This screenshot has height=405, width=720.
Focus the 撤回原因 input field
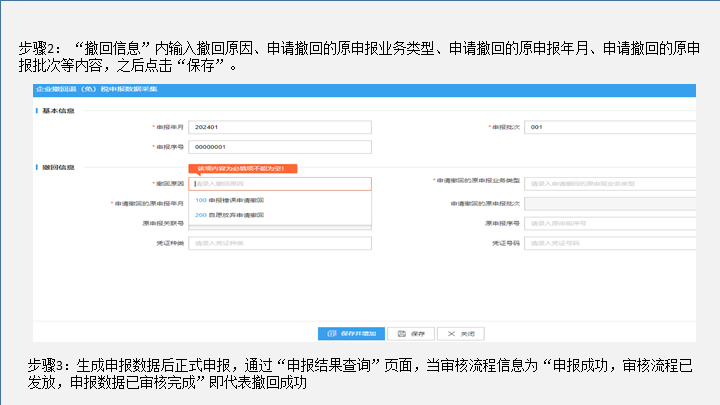280,184
